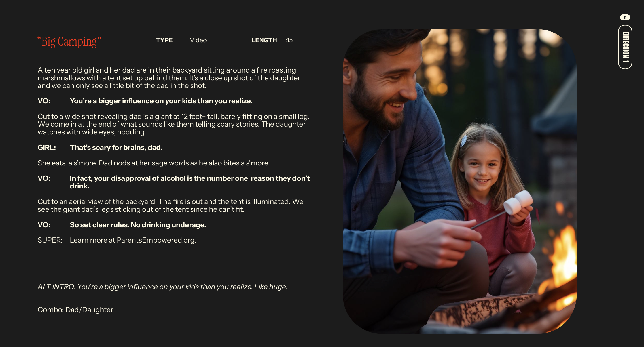Click the LENGTH label
The width and height of the screenshot is (644, 347).
264,40
